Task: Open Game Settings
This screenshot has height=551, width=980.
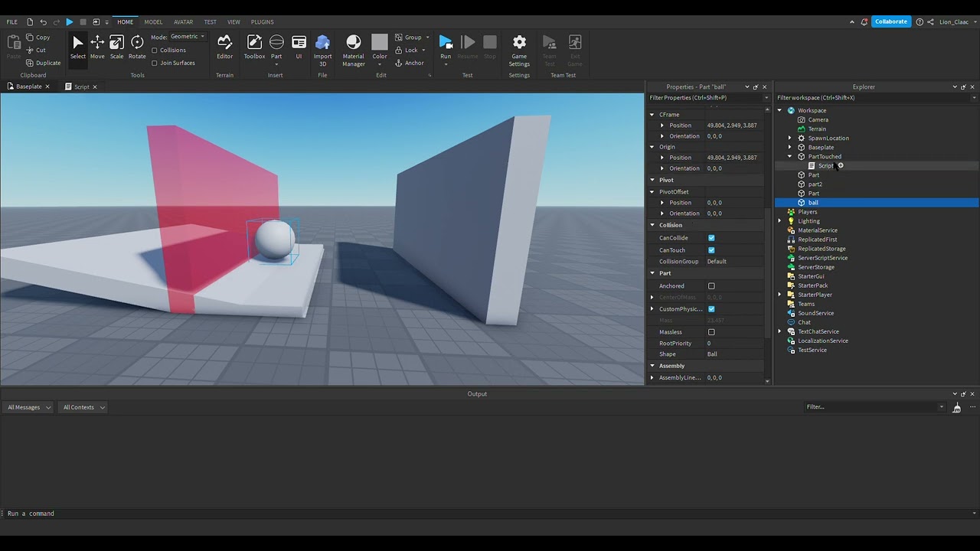Action: (519, 49)
